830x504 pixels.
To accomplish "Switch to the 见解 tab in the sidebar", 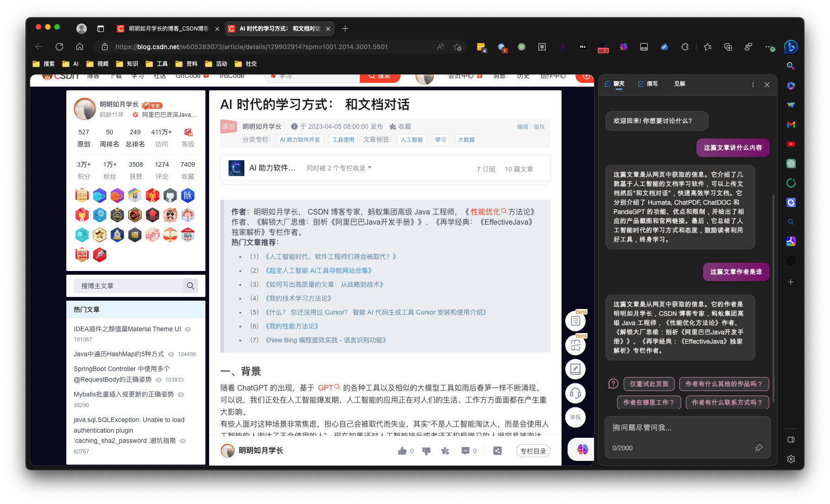I will click(x=680, y=84).
